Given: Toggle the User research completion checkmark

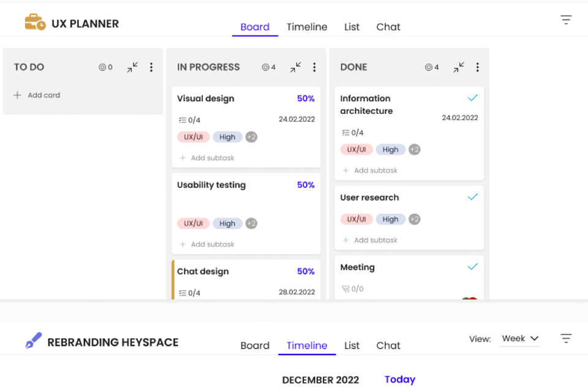Looking at the screenshot, I should coord(472,197).
